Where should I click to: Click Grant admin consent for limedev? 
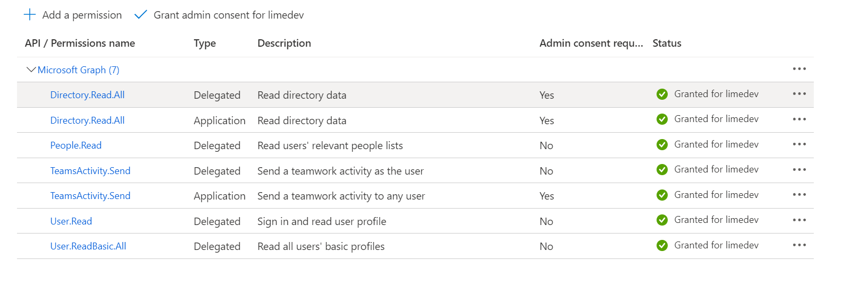(x=228, y=15)
